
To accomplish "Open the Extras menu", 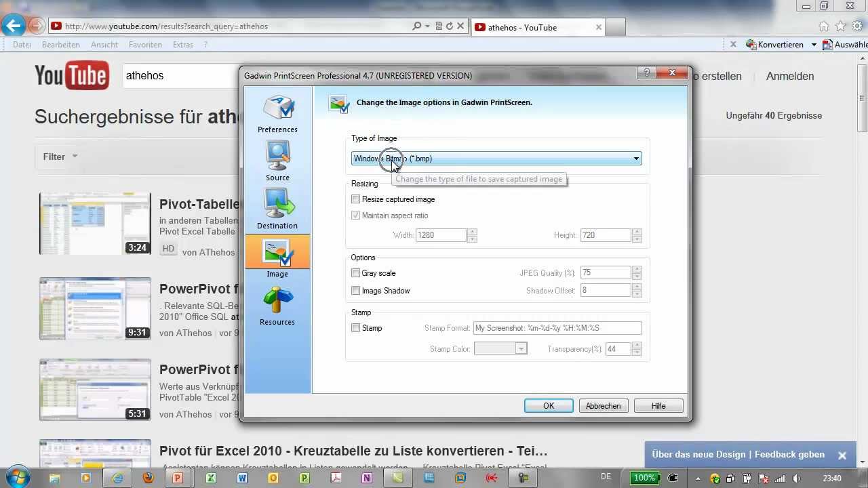I will pos(183,45).
